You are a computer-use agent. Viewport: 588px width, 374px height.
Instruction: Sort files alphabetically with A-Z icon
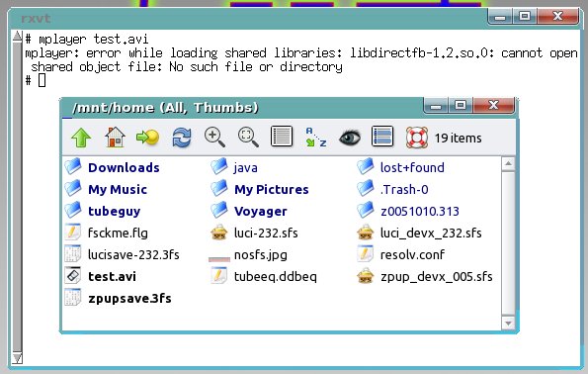coord(316,138)
